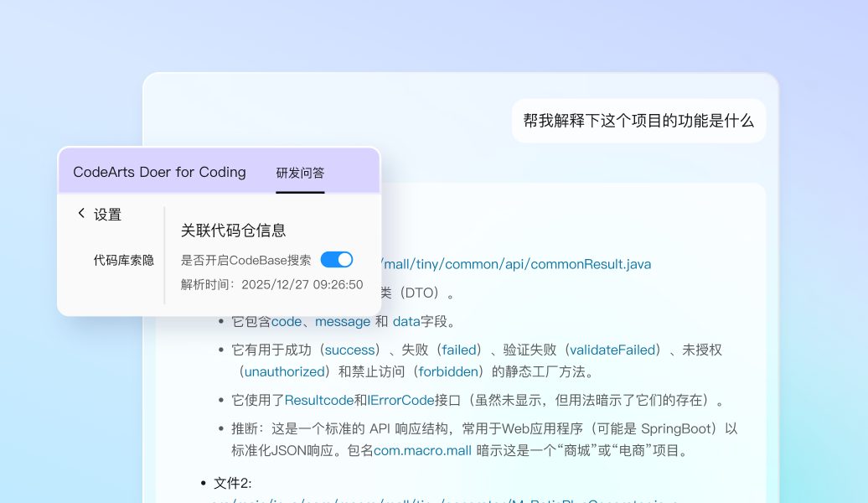Click the 关联代码仓信息 heading

233,230
